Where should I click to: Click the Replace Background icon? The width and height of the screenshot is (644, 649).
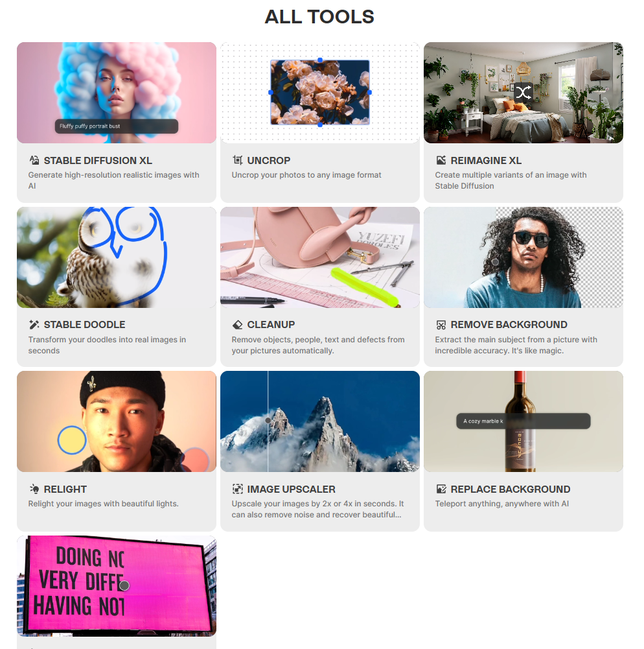tap(441, 489)
